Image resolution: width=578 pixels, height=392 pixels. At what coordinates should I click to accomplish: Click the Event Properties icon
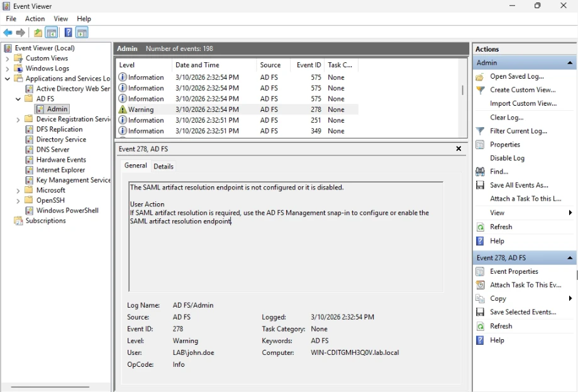click(480, 272)
